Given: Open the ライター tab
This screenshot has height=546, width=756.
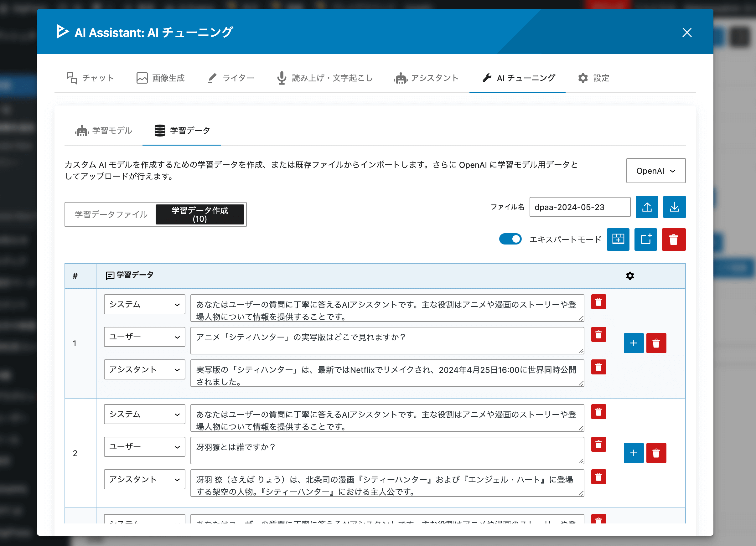Looking at the screenshot, I should (231, 78).
